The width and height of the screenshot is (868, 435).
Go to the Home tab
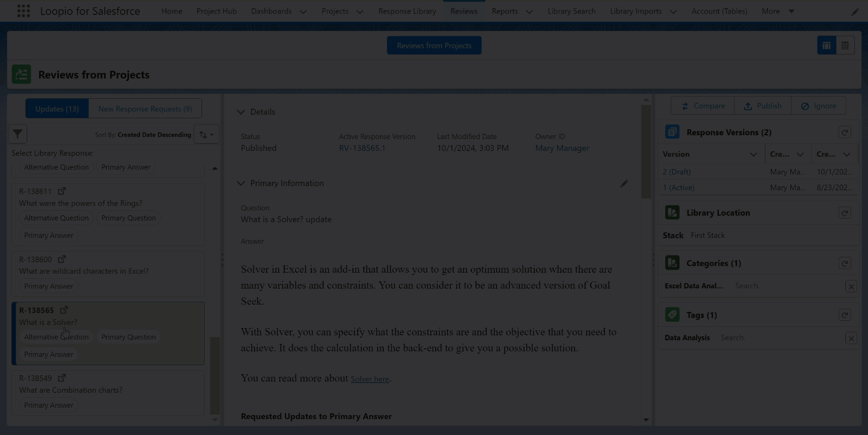point(172,11)
